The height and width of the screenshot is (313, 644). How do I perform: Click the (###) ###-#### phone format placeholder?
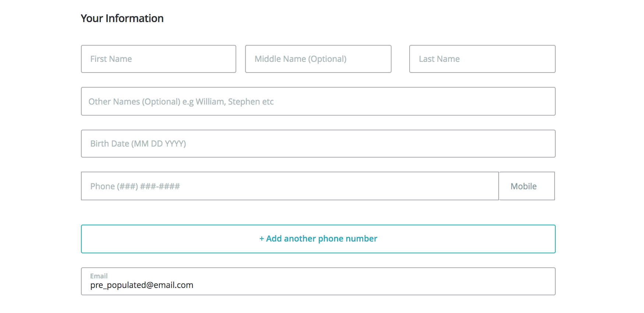pos(148,186)
